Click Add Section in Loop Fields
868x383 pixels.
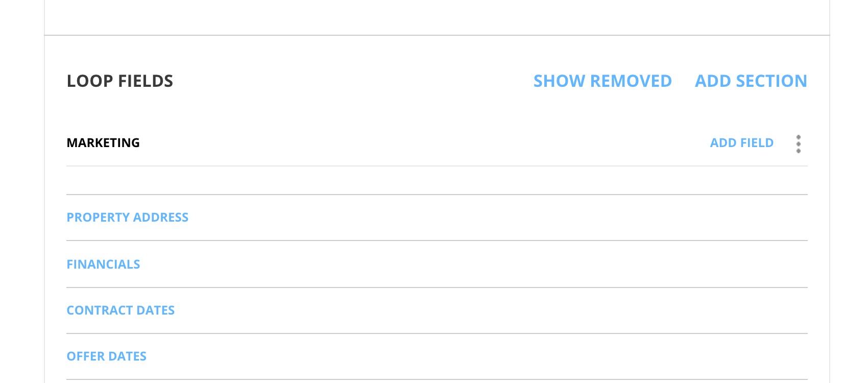coord(751,81)
